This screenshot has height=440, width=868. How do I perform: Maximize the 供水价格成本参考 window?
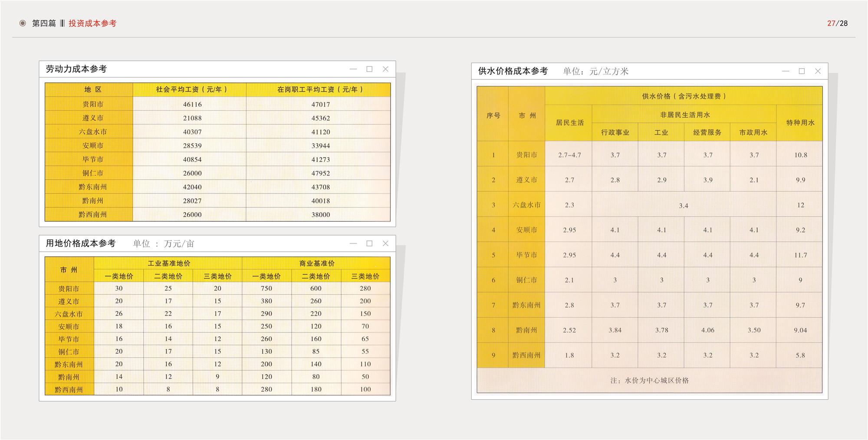pyautogui.click(x=802, y=71)
